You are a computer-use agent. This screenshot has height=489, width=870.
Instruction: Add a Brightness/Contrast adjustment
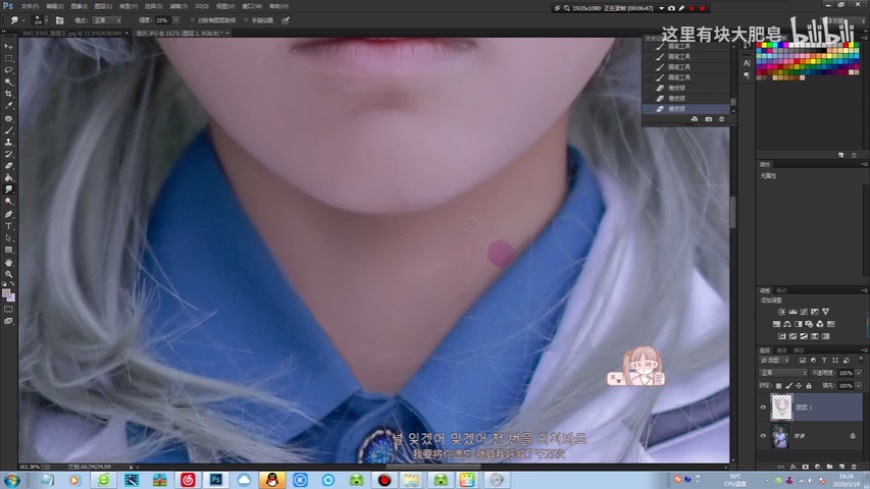pos(781,312)
